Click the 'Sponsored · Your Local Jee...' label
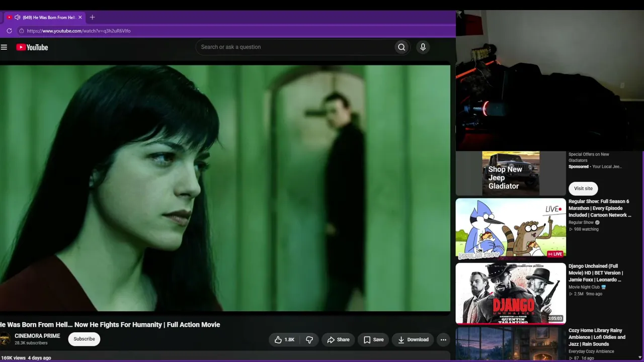Viewport: 644px width, 362px height. point(595,166)
